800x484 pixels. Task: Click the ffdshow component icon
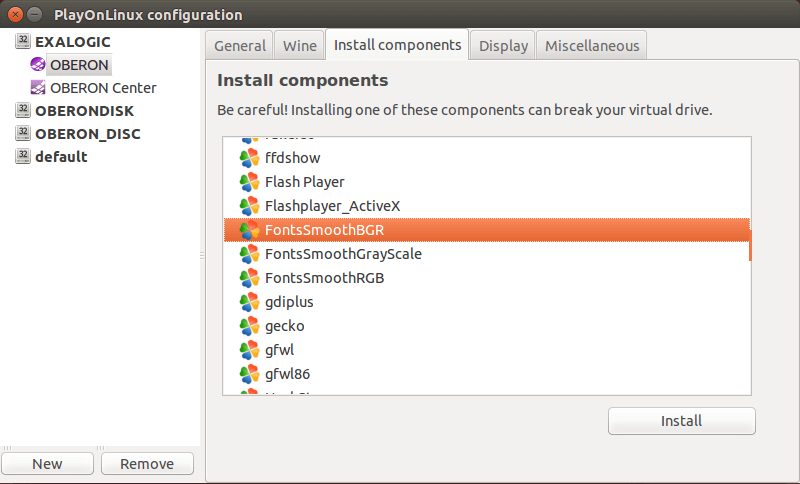tap(249, 158)
